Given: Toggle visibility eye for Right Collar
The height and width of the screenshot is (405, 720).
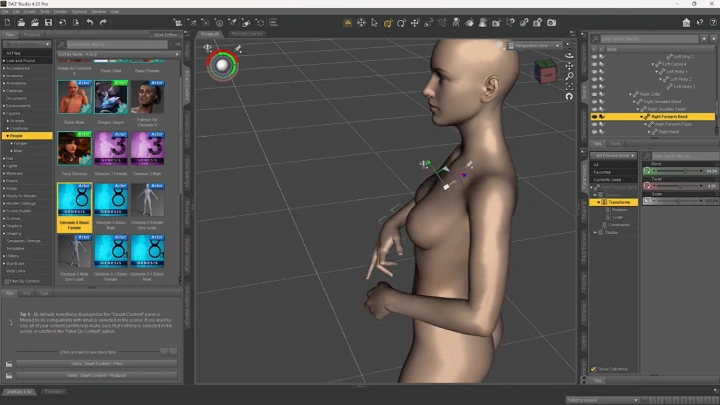Looking at the screenshot, I should 594,94.
